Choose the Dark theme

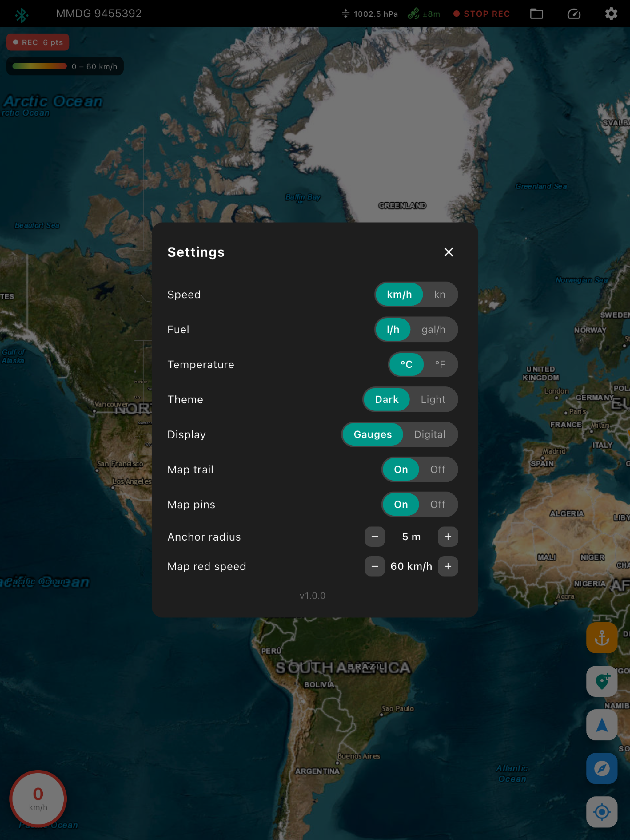tap(386, 399)
